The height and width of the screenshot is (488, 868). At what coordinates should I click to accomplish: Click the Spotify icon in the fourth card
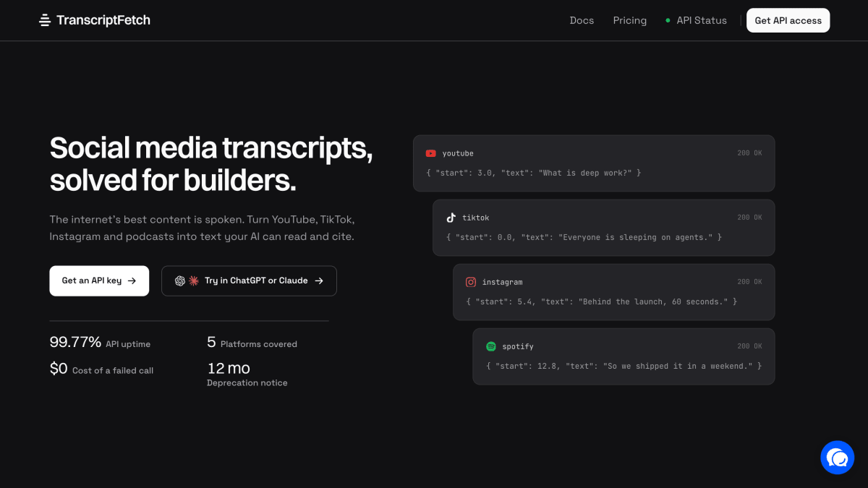click(490, 346)
